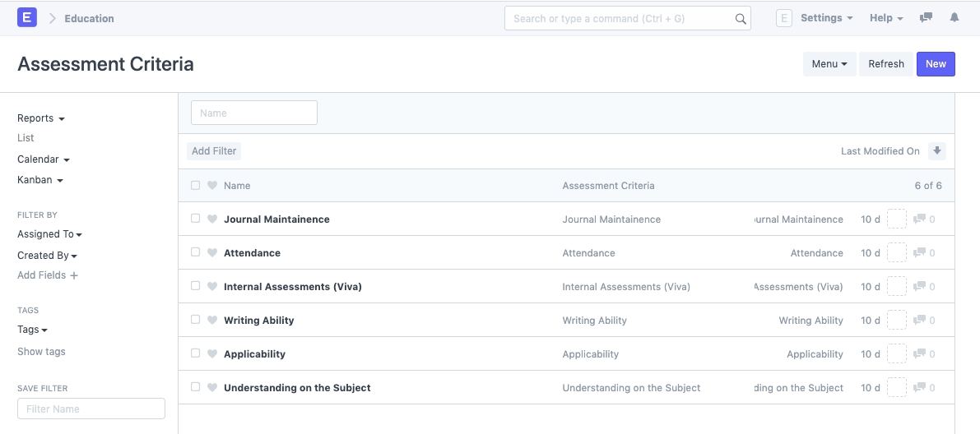Like the Attendance record heart icon
This screenshot has width=980, height=434.
point(212,253)
